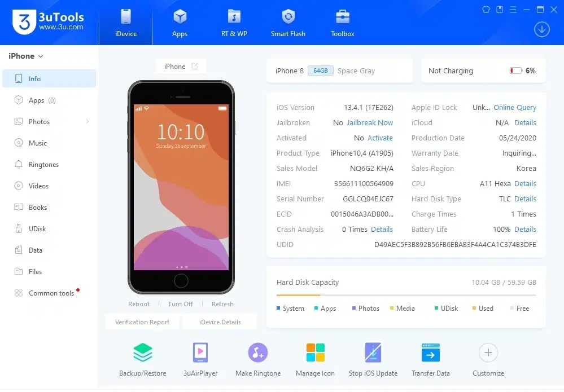Open the Verification Report
This screenshot has width=564, height=392.
pos(142,322)
